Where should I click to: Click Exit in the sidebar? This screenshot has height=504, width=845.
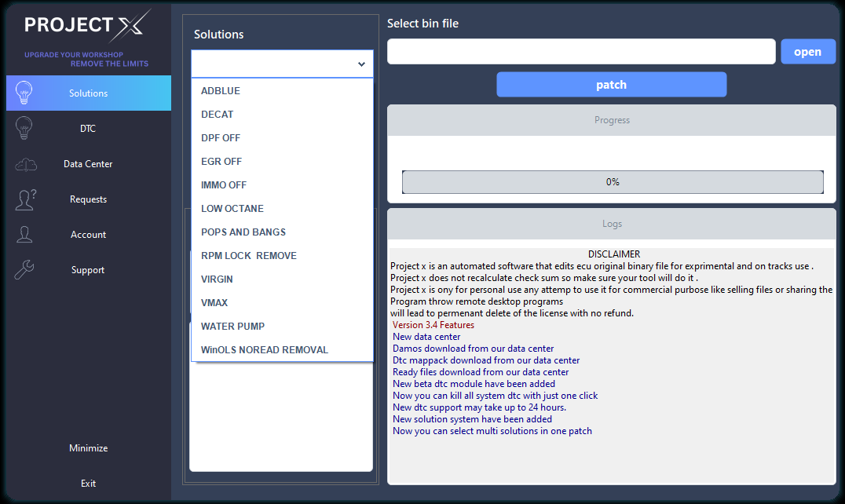(89, 484)
